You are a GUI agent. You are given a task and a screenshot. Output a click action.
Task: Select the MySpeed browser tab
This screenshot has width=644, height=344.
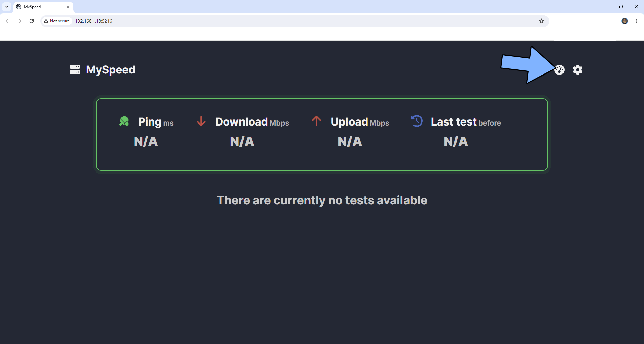pos(44,7)
